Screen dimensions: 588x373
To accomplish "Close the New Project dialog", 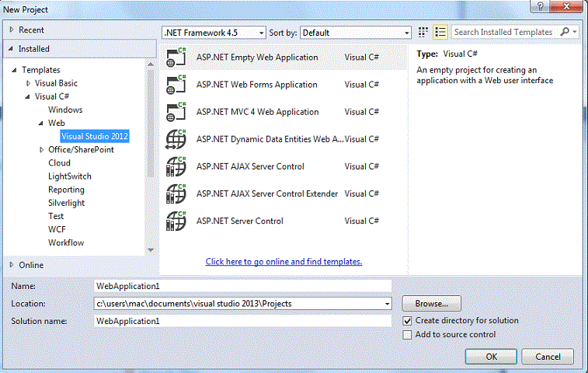I will 566,6.
